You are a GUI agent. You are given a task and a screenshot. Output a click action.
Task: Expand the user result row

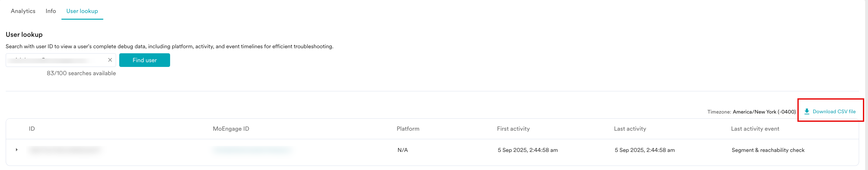tap(17, 150)
